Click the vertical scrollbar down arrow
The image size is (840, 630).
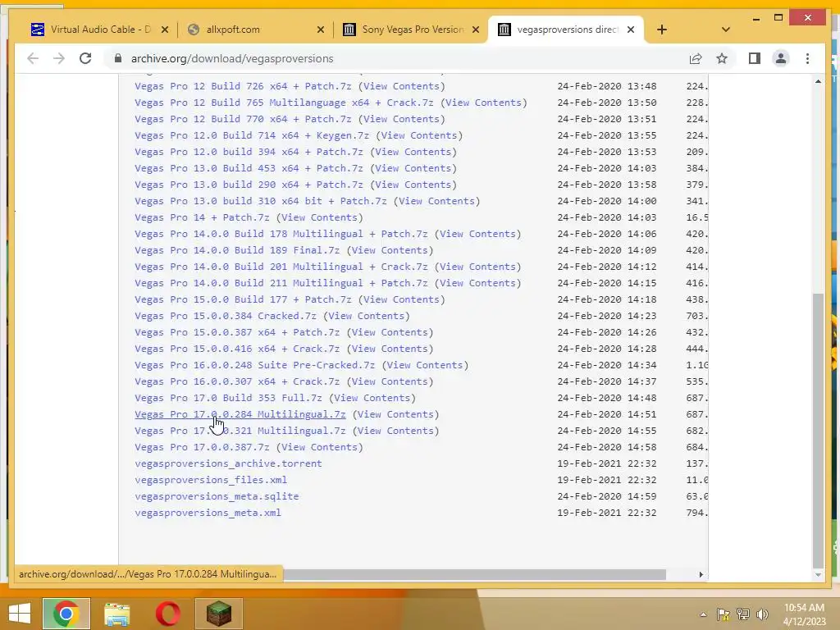point(818,574)
